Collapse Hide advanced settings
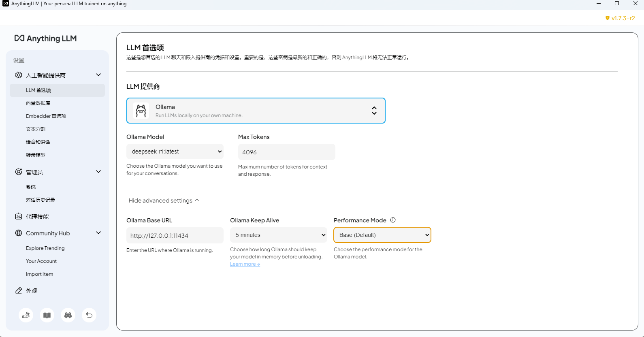The image size is (644, 337). click(164, 200)
